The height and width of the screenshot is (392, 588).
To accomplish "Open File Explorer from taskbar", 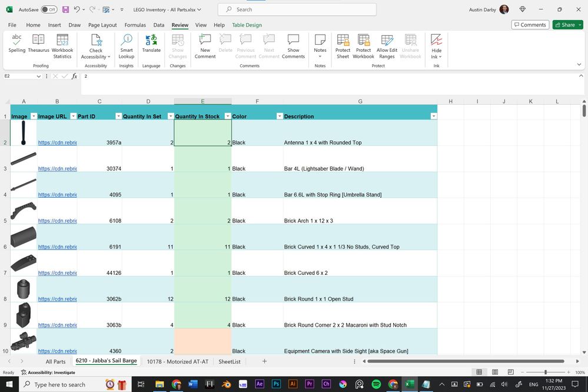I will tap(160, 384).
